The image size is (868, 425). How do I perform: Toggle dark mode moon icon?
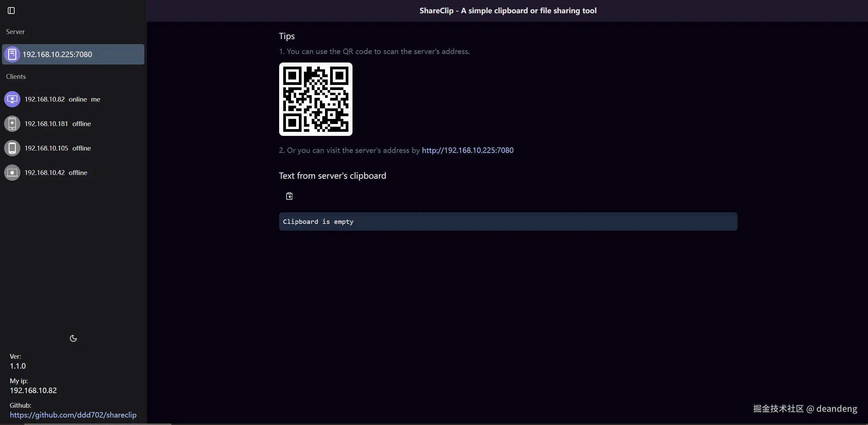(x=73, y=338)
